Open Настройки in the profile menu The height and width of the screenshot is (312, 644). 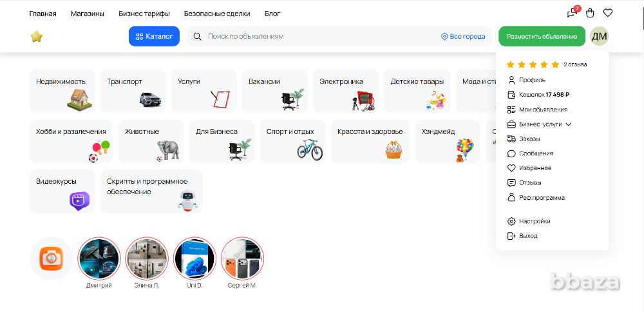[x=534, y=221]
